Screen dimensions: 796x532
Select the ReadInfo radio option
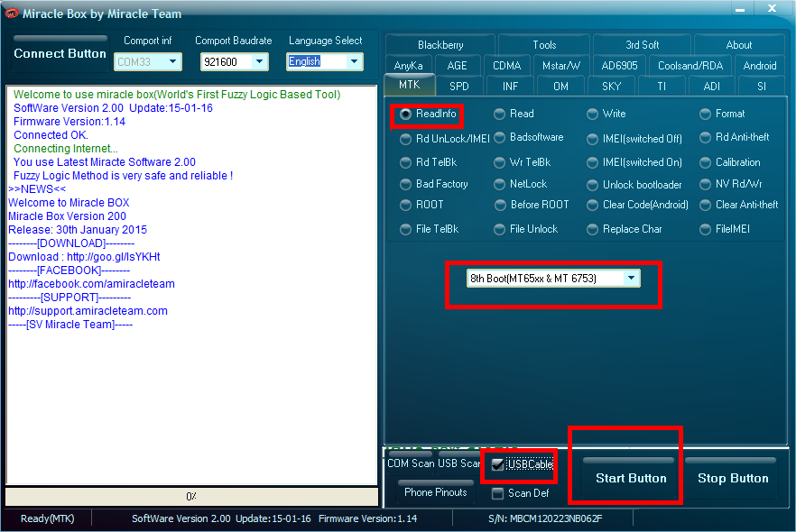(428, 114)
